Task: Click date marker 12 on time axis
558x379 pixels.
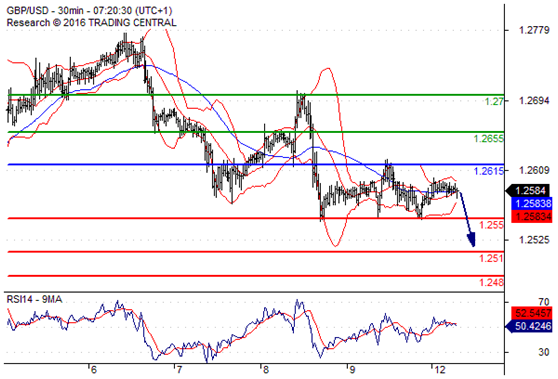Action: [440, 370]
